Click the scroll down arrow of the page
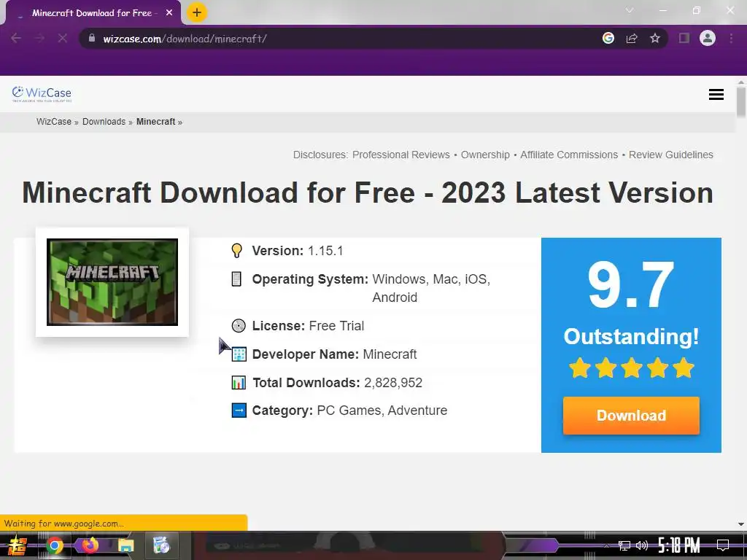747x560 pixels. coord(741,524)
